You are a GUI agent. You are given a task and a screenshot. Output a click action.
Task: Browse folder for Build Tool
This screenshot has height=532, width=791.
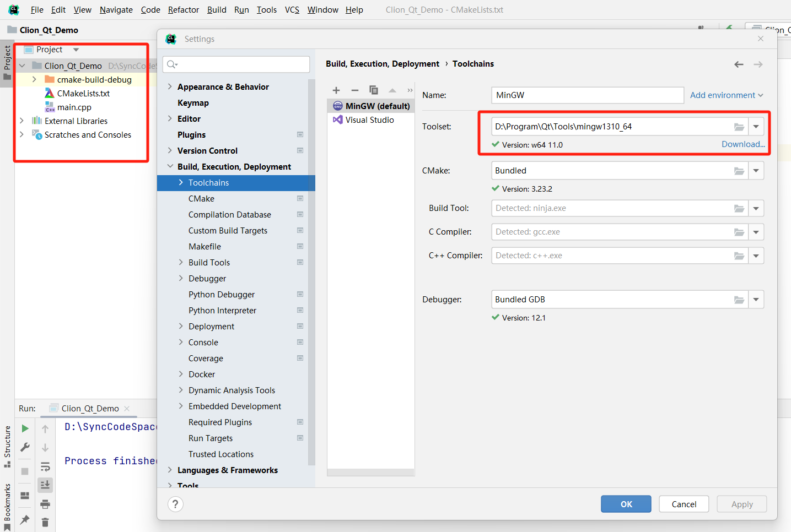tap(739, 208)
